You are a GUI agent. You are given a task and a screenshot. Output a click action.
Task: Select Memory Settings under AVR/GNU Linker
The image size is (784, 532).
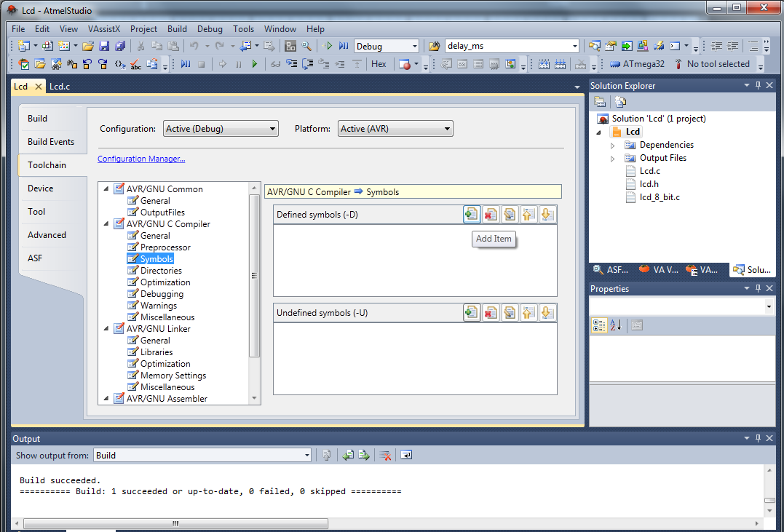[x=173, y=376]
